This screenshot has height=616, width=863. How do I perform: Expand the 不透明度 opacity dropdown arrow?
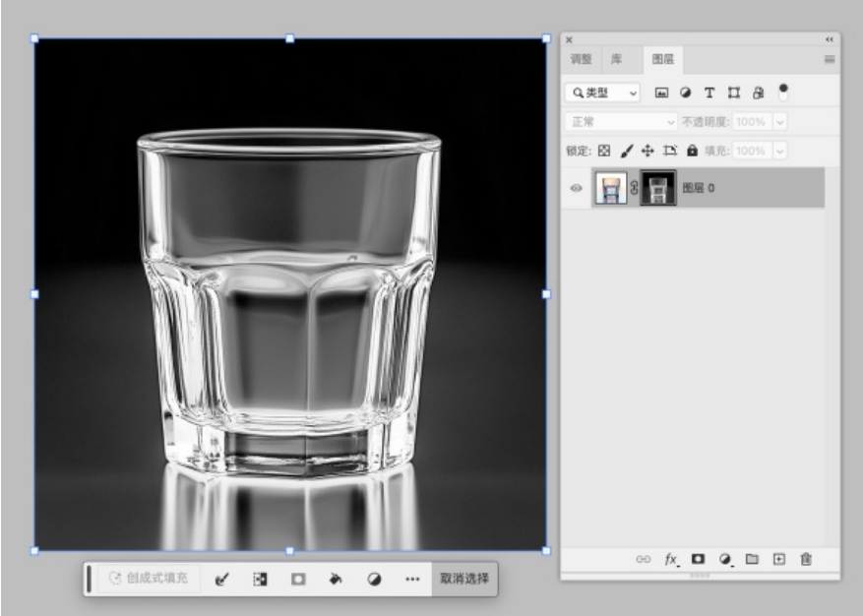click(781, 122)
